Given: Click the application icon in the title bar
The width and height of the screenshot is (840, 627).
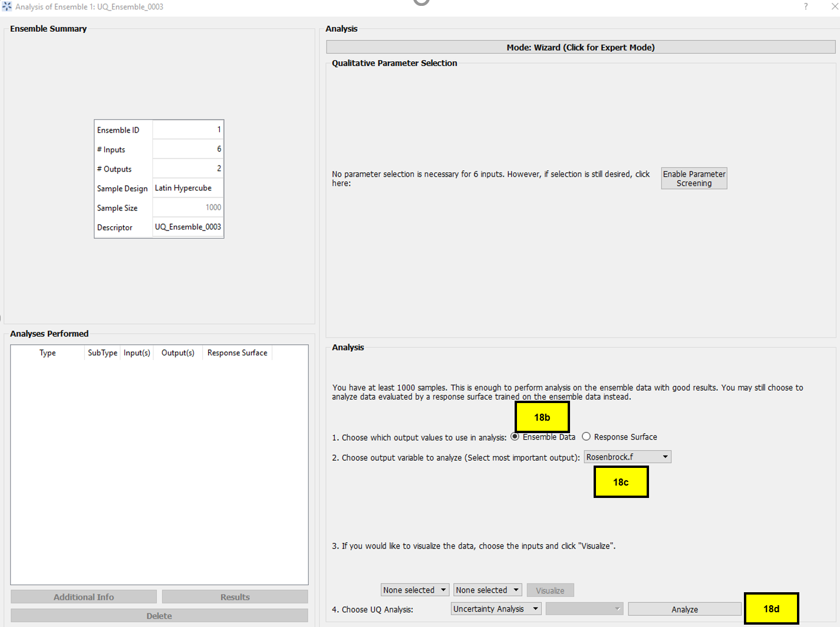Looking at the screenshot, I should point(6,6).
